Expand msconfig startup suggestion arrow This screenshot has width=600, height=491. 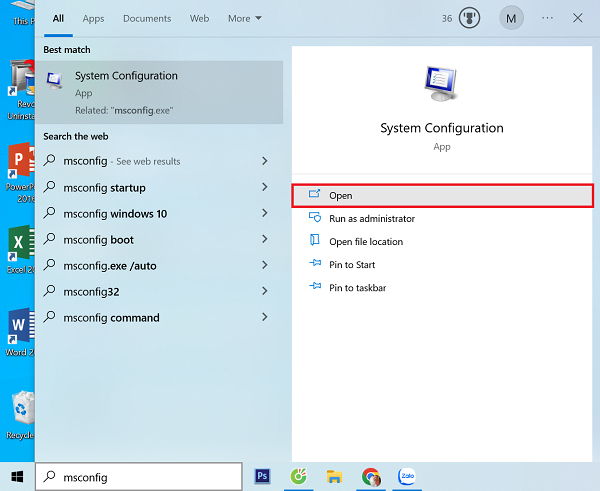click(x=264, y=187)
